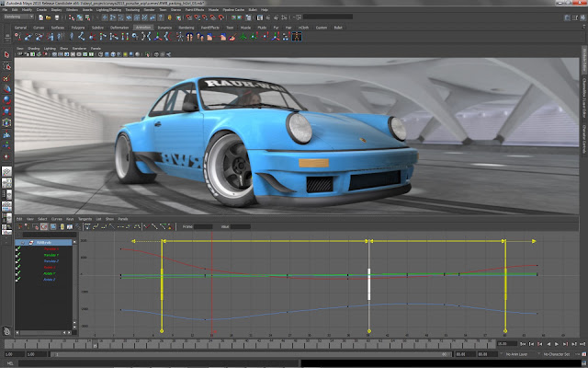588x368 pixels.
Task: Go to the start of the playback range
Action: [x=523, y=343]
